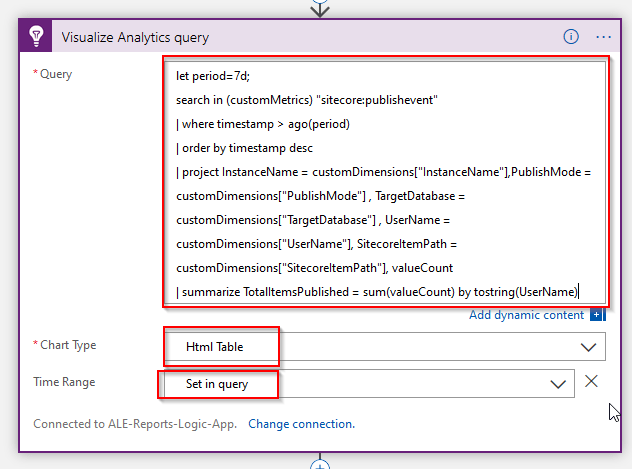Image resolution: width=632 pixels, height=469 pixels.
Task: Collapse the Visualize Analytics query title bar
Action: (300, 37)
